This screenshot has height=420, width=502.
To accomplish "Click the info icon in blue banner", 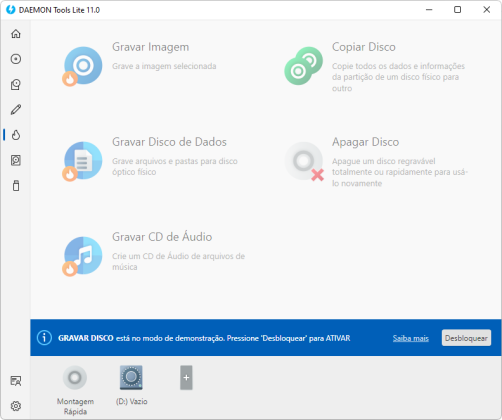I will click(44, 338).
